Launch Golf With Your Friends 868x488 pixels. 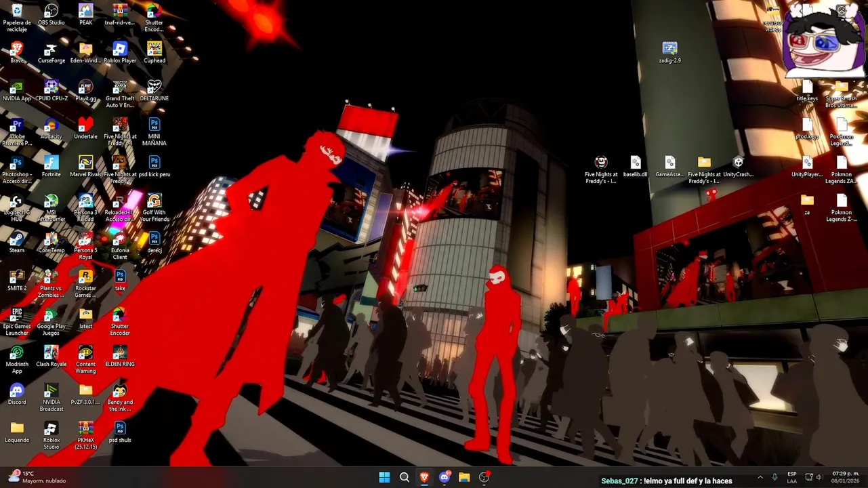(x=154, y=207)
